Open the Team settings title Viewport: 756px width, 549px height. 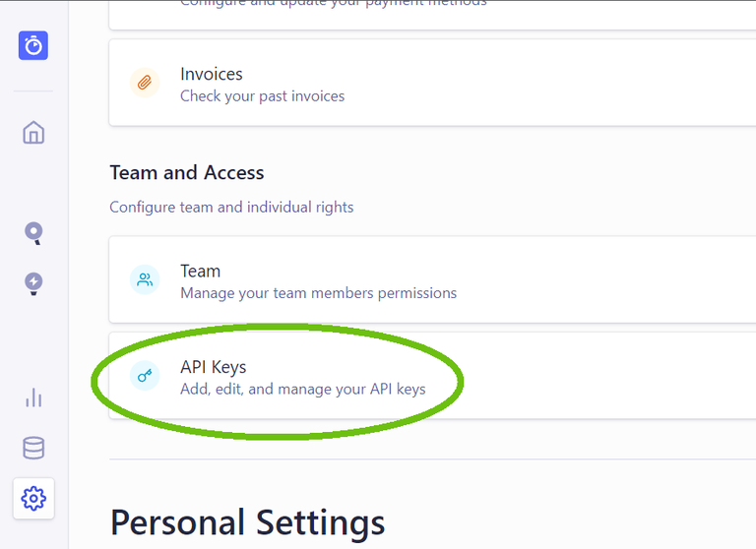(x=200, y=271)
